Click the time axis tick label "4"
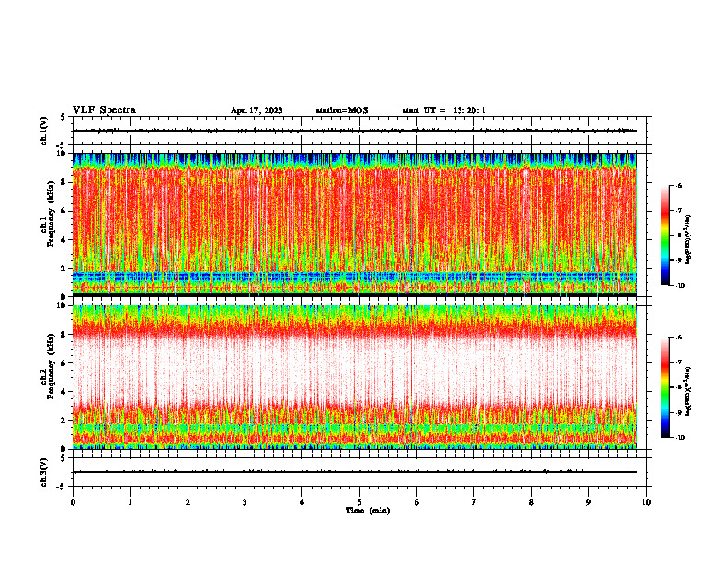 (302, 502)
